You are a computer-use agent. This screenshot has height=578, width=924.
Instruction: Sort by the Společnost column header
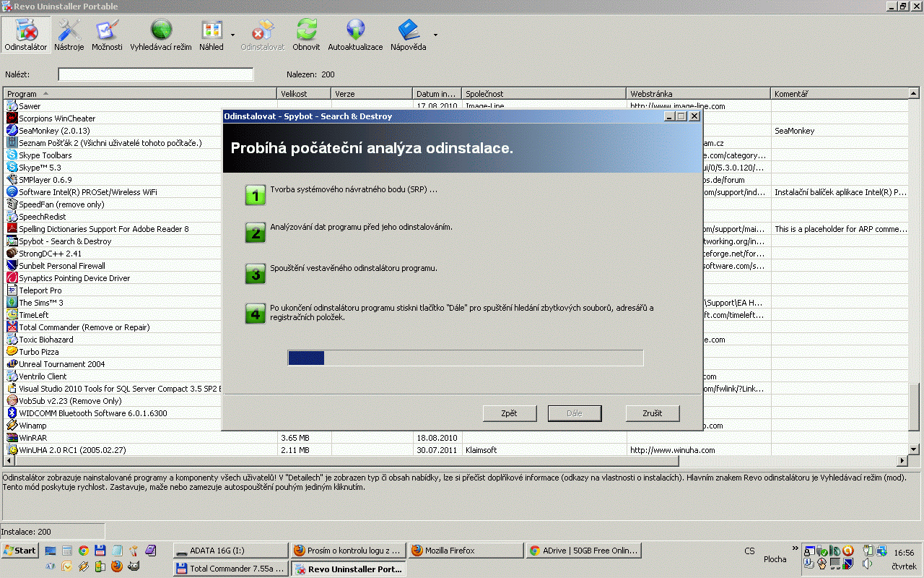544,94
